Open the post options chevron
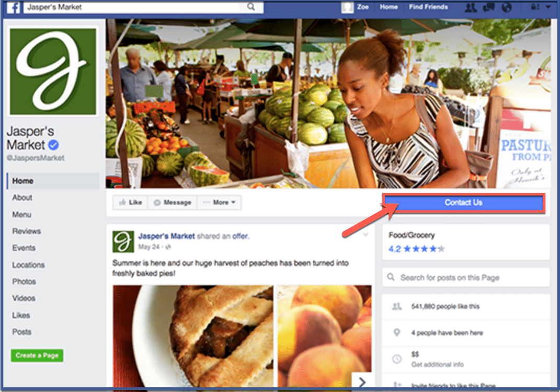This screenshot has height=392, width=560. pyautogui.click(x=365, y=234)
